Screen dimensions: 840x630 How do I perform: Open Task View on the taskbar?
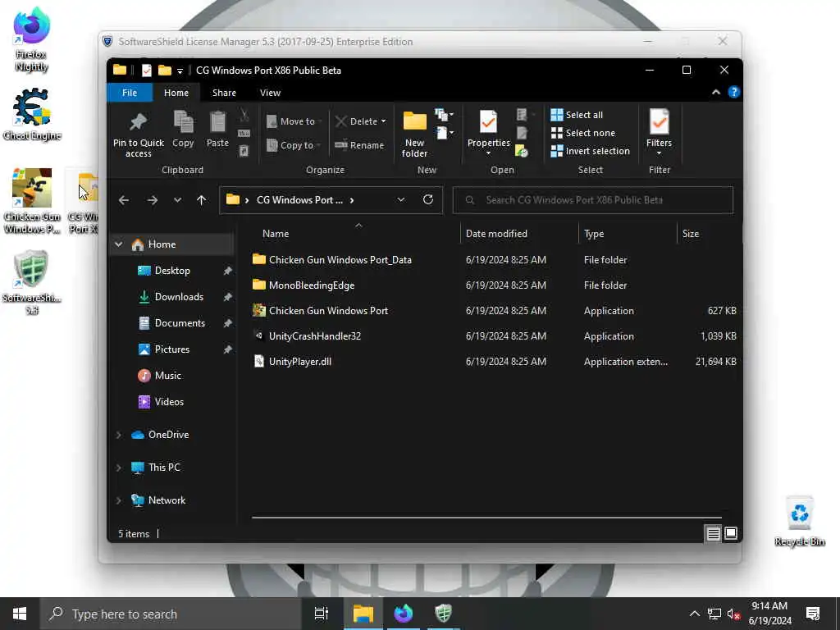click(x=322, y=614)
